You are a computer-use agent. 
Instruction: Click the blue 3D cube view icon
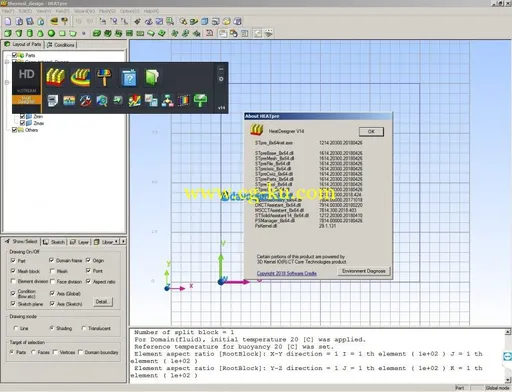[205, 22]
